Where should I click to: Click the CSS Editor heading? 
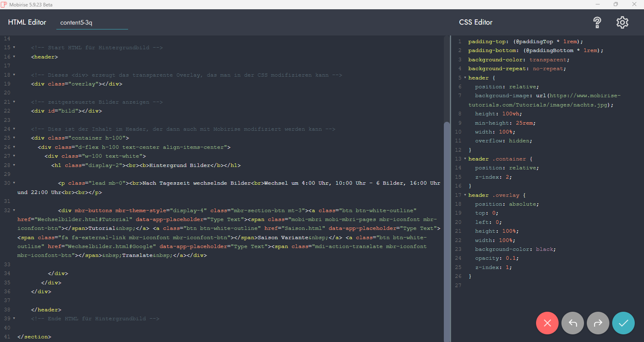[x=476, y=22]
